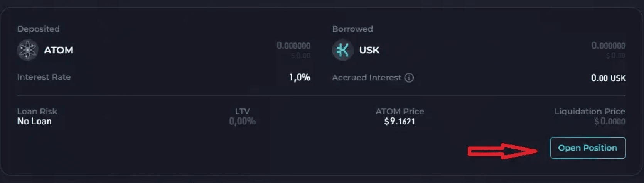Select the USK borrowed asset name

pos(369,50)
